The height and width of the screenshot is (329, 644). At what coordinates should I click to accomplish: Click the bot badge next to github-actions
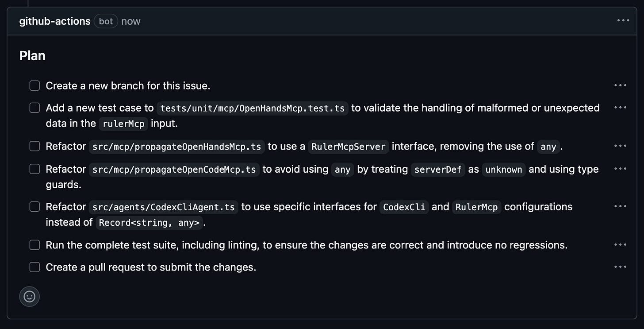tap(106, 21)
